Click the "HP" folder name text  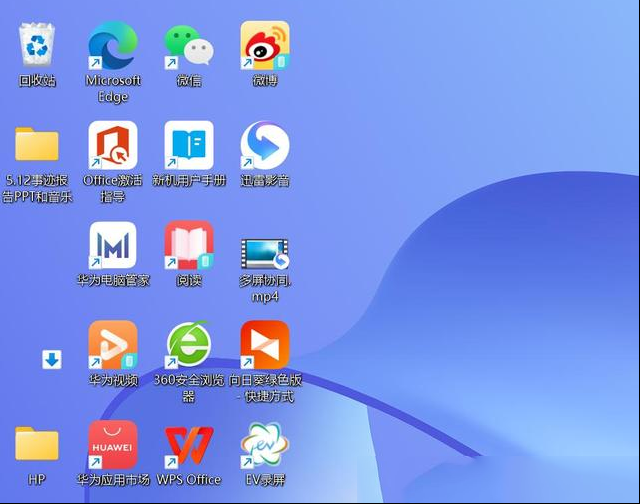click(x=37, y=479)
